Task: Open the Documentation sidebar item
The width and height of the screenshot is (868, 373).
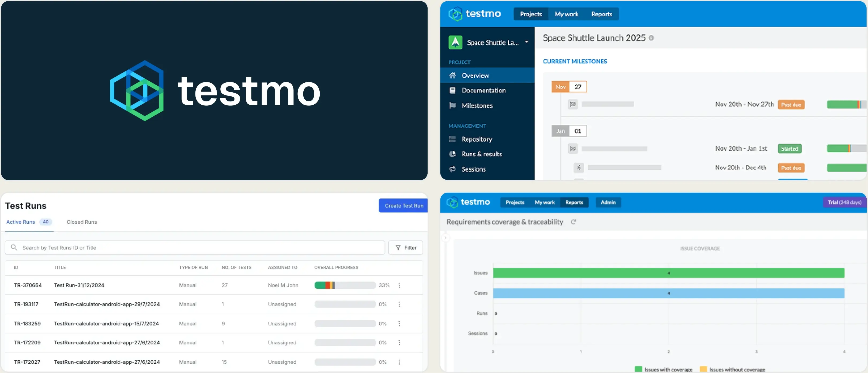Action: (487, 90)
